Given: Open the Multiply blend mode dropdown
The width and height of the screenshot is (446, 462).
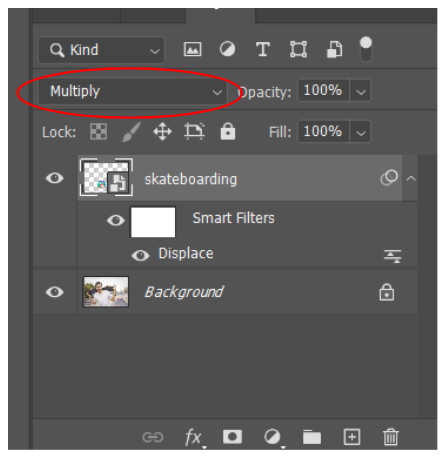Looking at the screenshot, I should (133, 91).
